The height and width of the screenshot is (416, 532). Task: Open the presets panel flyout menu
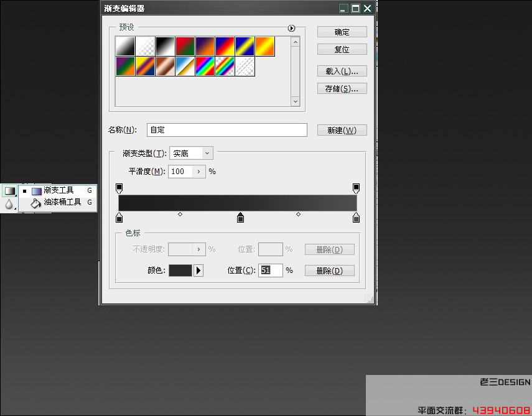pos(291,28)
